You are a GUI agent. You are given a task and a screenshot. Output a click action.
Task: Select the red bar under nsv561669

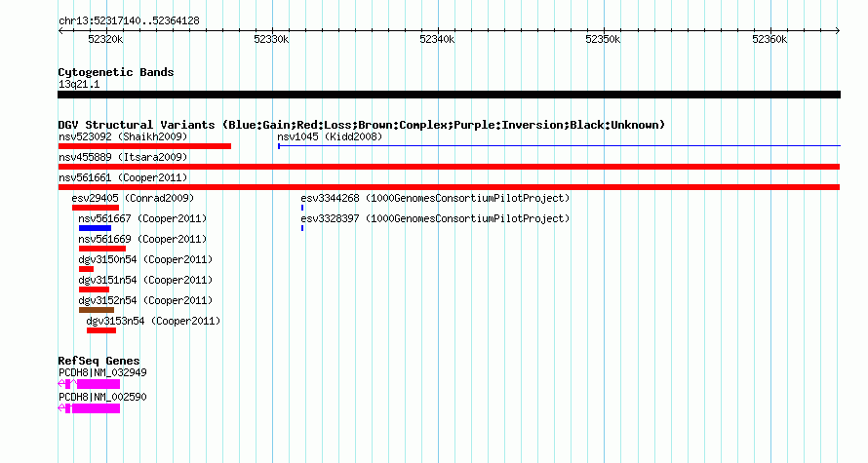tap(101, 249)
